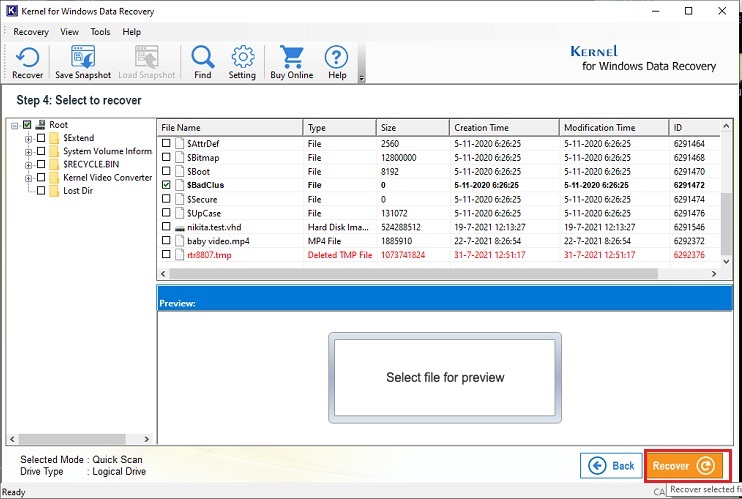The height and width of the screenshot is (499, 742).
Task: Toggle the Root checkbox in tree
Action: 27,125
